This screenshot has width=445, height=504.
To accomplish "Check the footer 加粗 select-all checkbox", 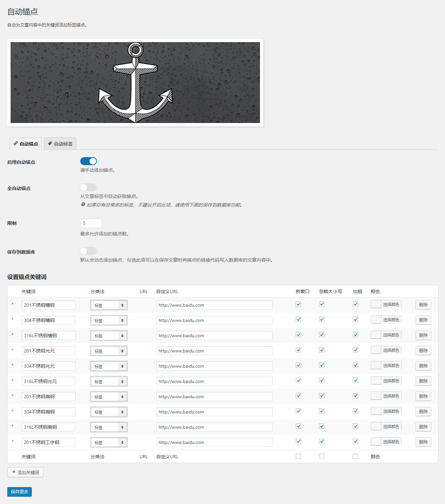I will pos(355,456).
